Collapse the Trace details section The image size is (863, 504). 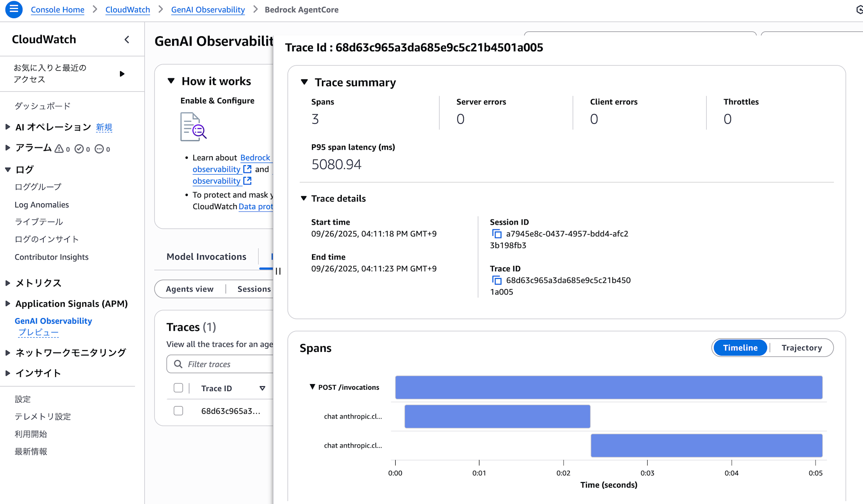click(x=304, y=198)
